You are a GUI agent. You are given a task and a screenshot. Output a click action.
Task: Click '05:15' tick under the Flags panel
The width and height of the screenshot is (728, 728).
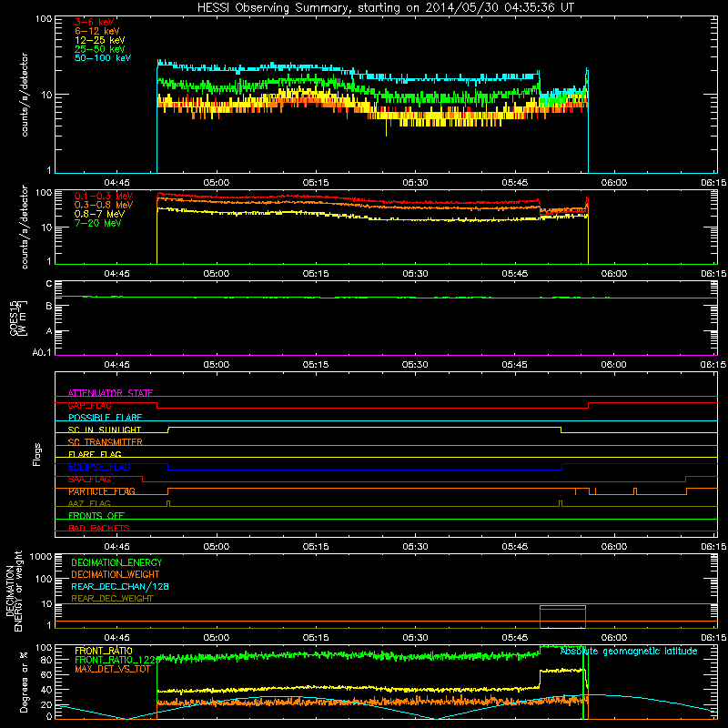click(316, 547)
